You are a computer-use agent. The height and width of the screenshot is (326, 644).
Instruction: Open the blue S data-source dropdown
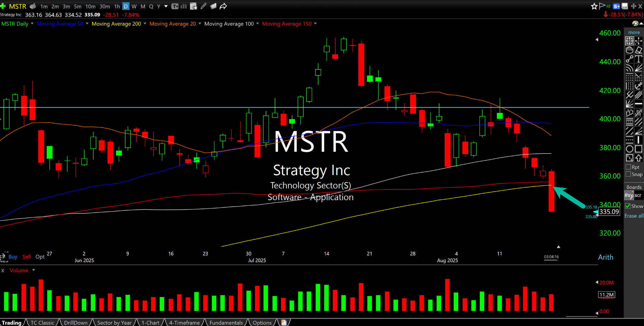point(617,6)
